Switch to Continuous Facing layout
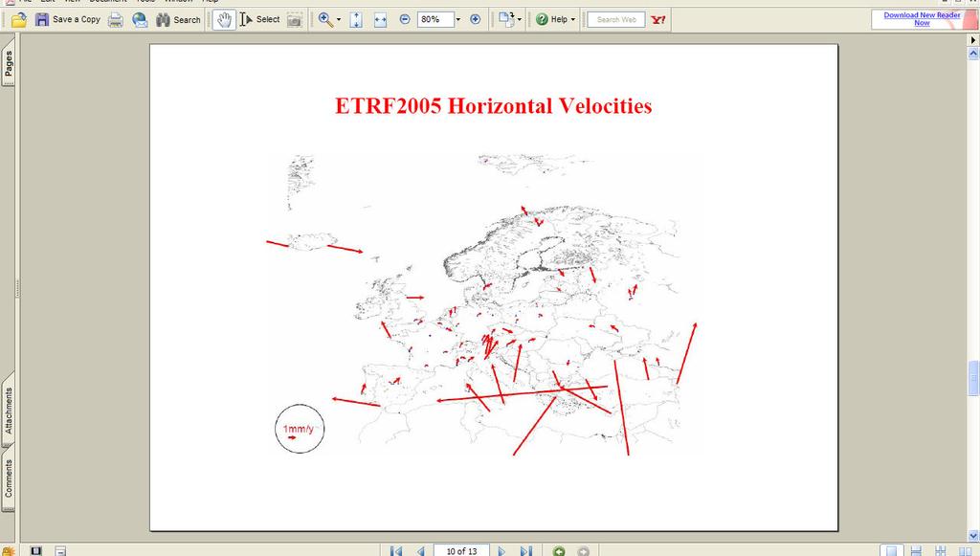This screenshot has height=556, width=980. pyautogui.click(x=941, y=551)
